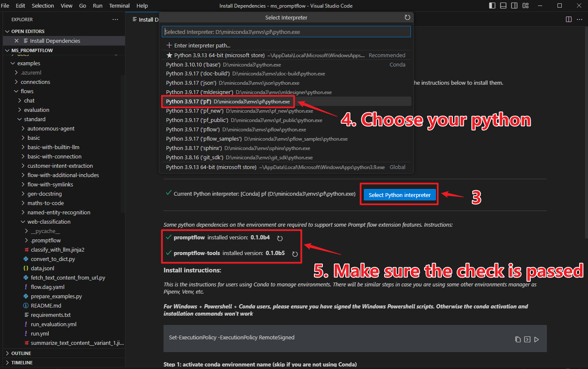
Task: Refresh the promptflow installed version check
Action: (280, 238)
